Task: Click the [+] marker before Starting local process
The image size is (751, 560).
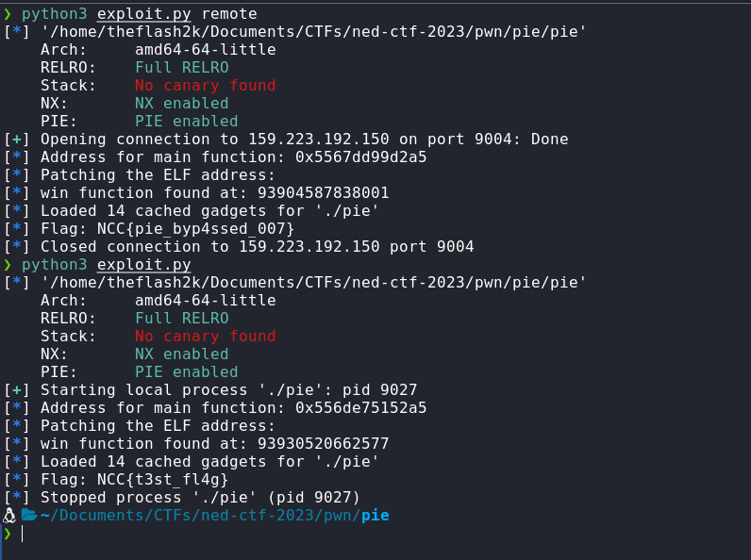Action: (x=17, y=390)
